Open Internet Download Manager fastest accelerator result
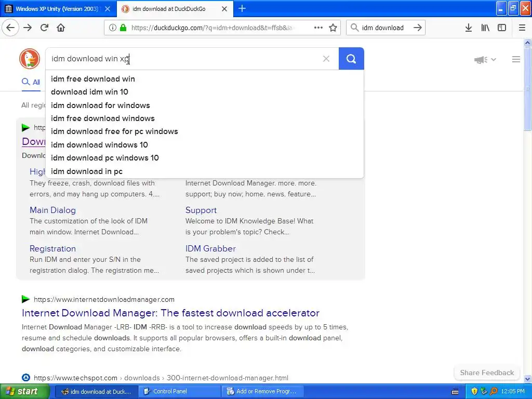 click(x=170, y=313)
